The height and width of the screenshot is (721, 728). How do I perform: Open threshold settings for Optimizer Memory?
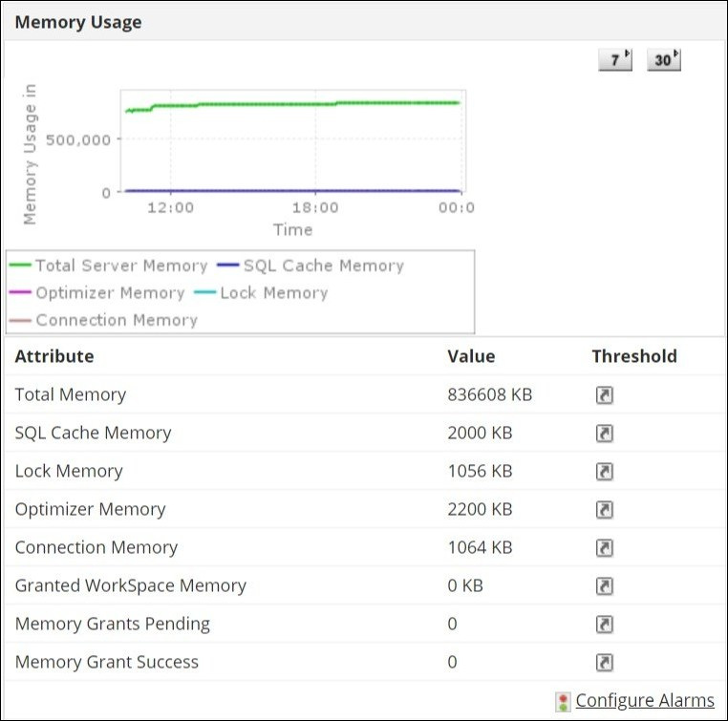pyautogui.click(x=604, y=510)
